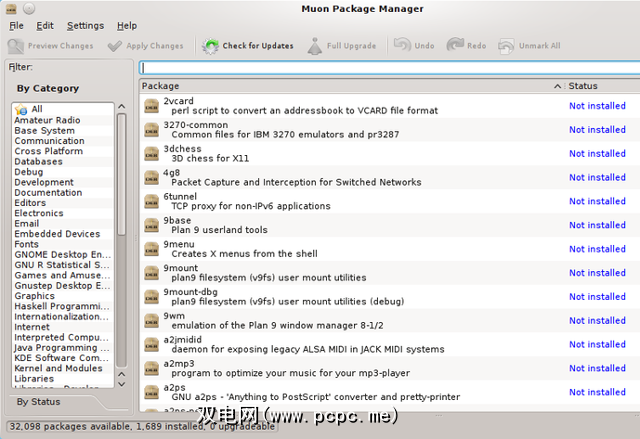Click the package icon for 9mount
Image resolution: width=640 pixels, height=439 pixels.
pyautogui.click(x=151, y=273)
